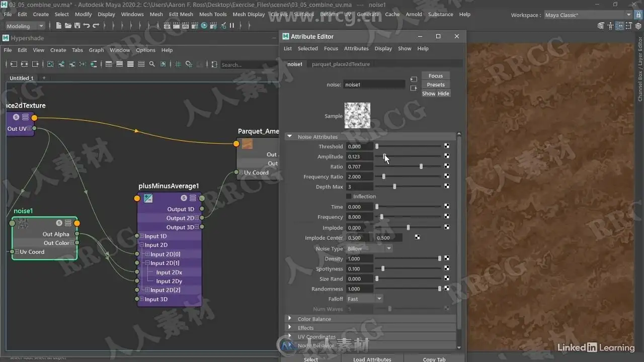
Task: Expand the Effects section
Action: point(290,328)
